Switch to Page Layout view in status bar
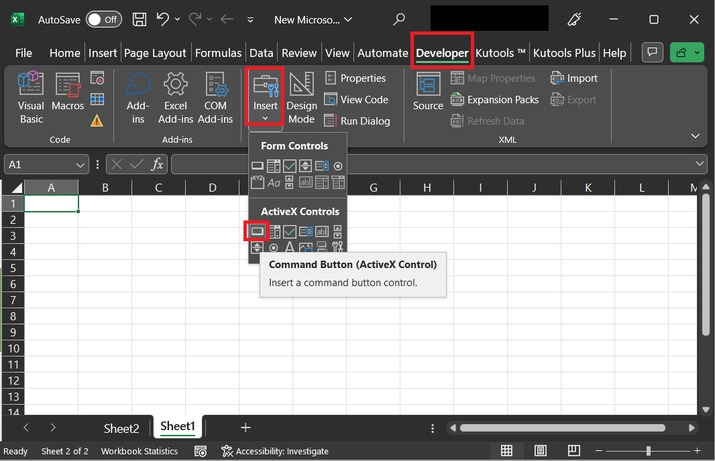 [x=540, y=451]
